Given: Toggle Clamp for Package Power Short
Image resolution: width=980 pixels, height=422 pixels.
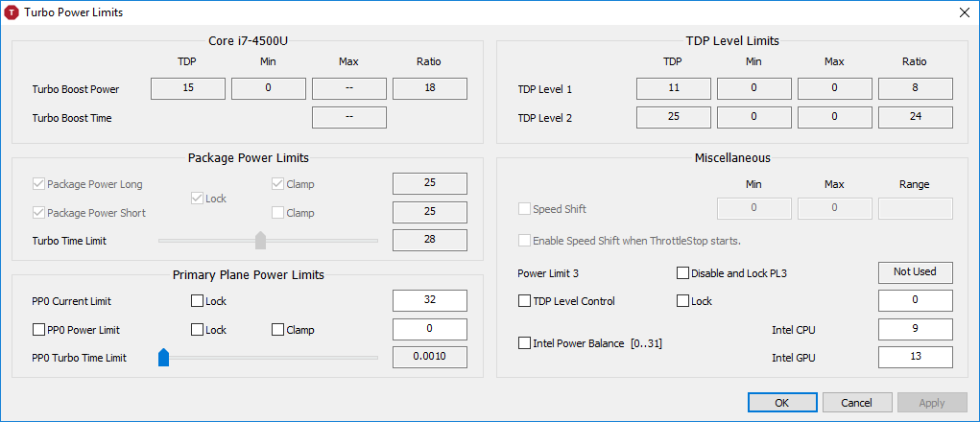Looking at the screenshot, I should click(278, 213).
